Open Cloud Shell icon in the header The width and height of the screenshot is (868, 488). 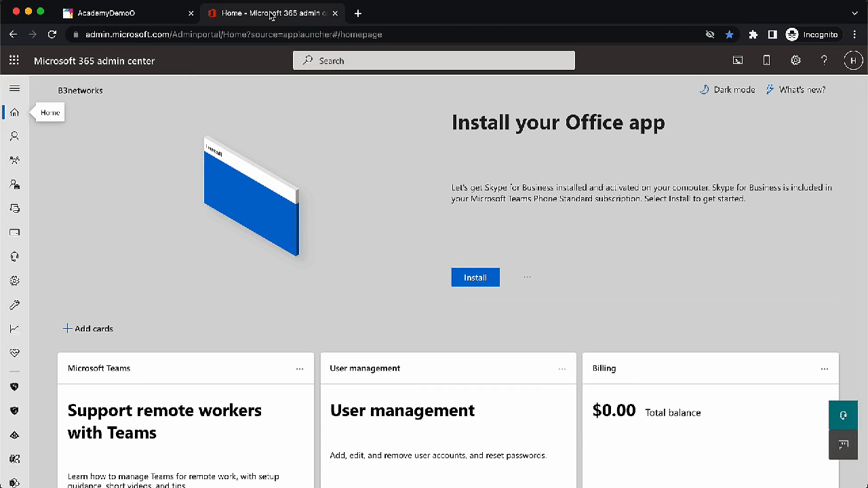tap(738, 60)
